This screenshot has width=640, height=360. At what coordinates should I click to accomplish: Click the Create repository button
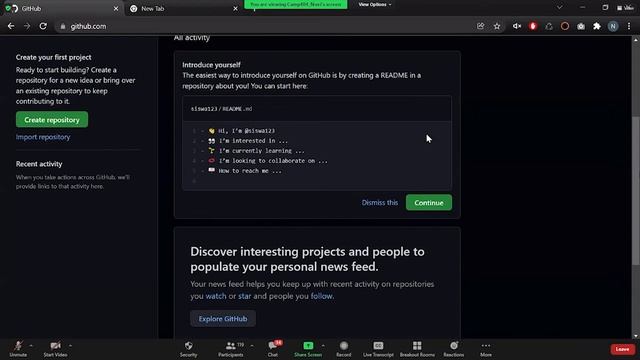point(52,120)
